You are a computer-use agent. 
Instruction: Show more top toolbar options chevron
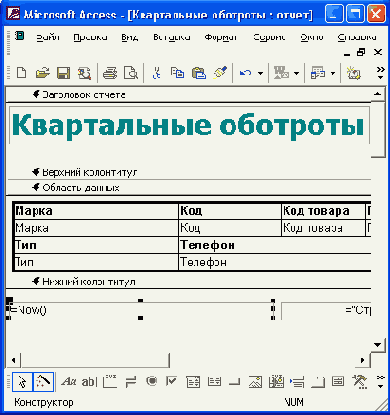click(x=380, y=73)
